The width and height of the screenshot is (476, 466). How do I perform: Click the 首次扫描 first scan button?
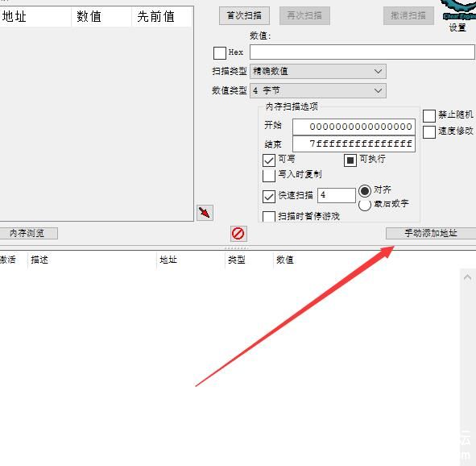[x=244, y=15]
